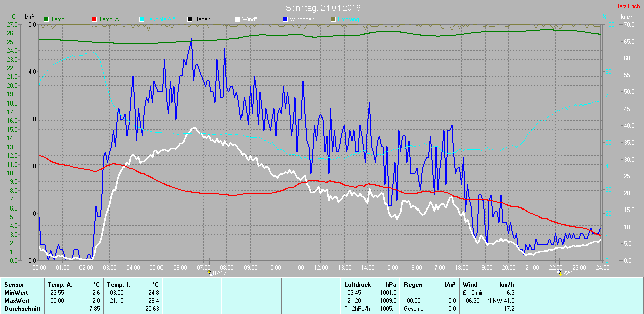This screenshot has width=644, height=314.
Task: Click the pressure trend '^1.2hPa/h' label
Action: [357, 309]
